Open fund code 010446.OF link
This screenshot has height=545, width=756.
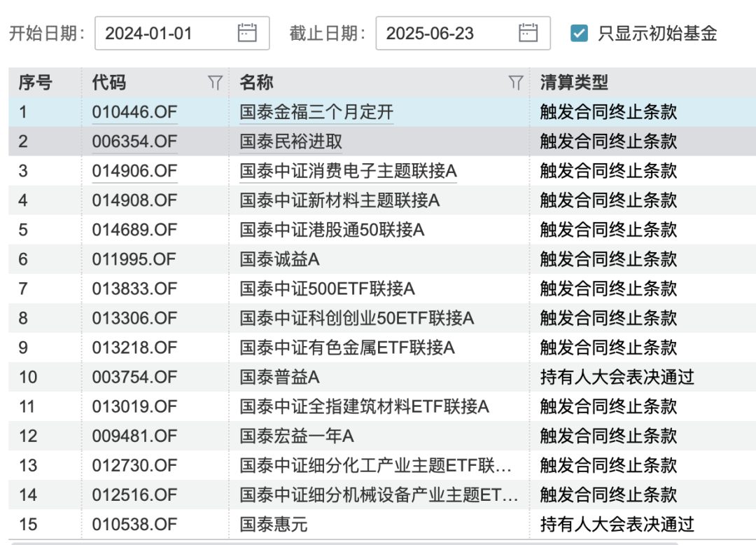click(134, 112)
